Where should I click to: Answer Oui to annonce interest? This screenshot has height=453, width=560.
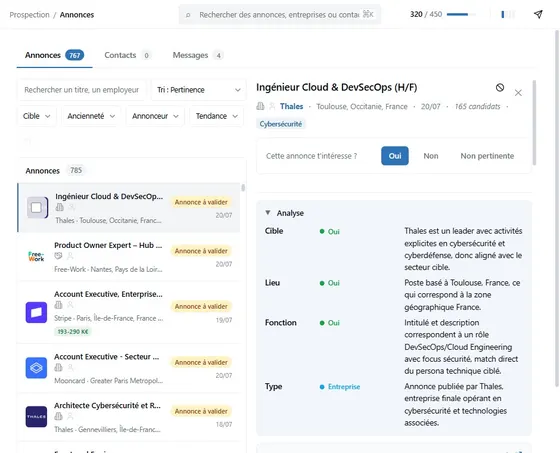tap(395, 156)
